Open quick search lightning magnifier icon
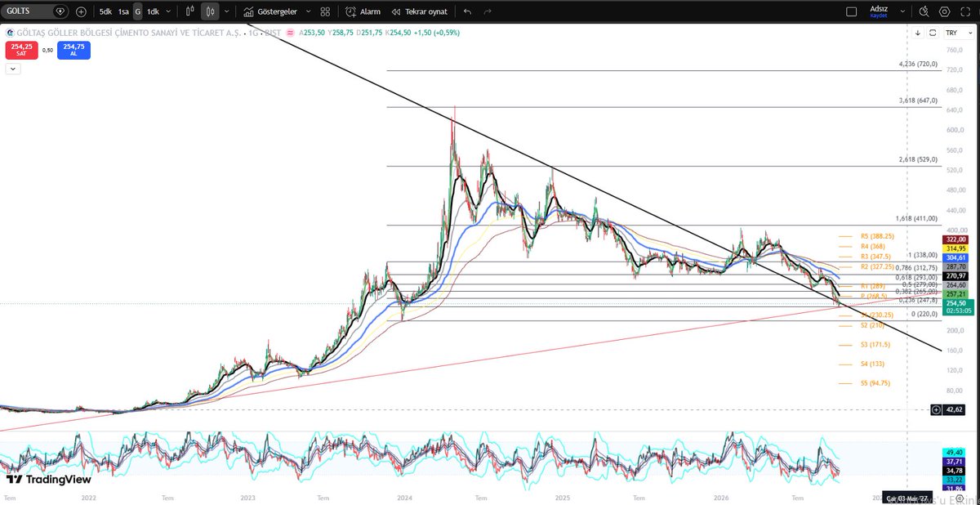Viewport: 980px width, 505px height. (x=923, y=11)
